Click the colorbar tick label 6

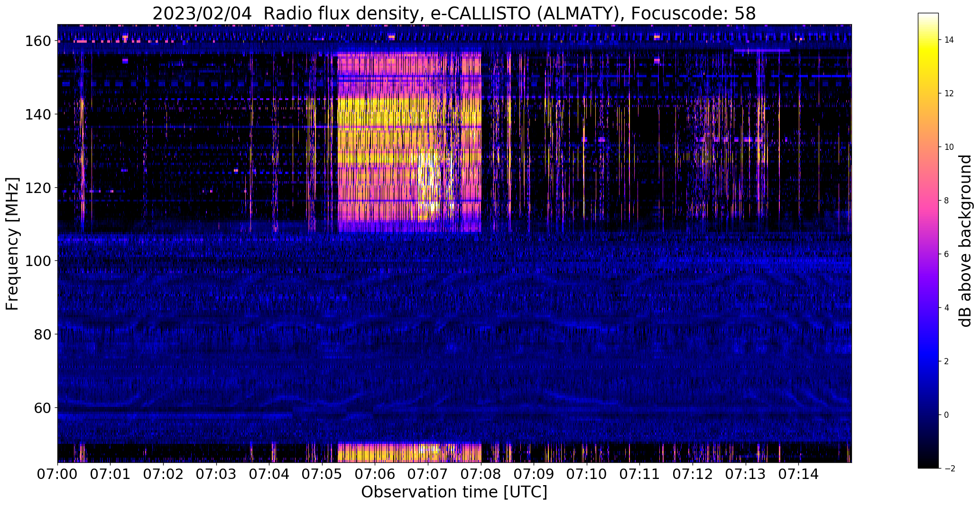[946, 254]
